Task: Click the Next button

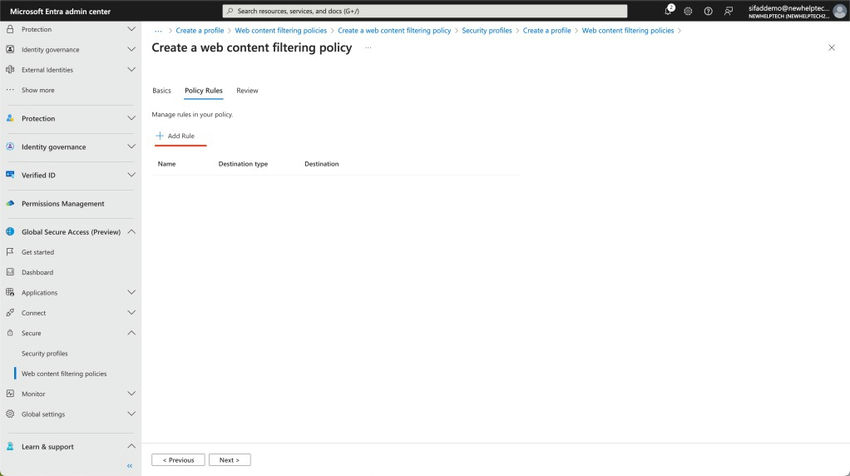Action: [230, 460]
